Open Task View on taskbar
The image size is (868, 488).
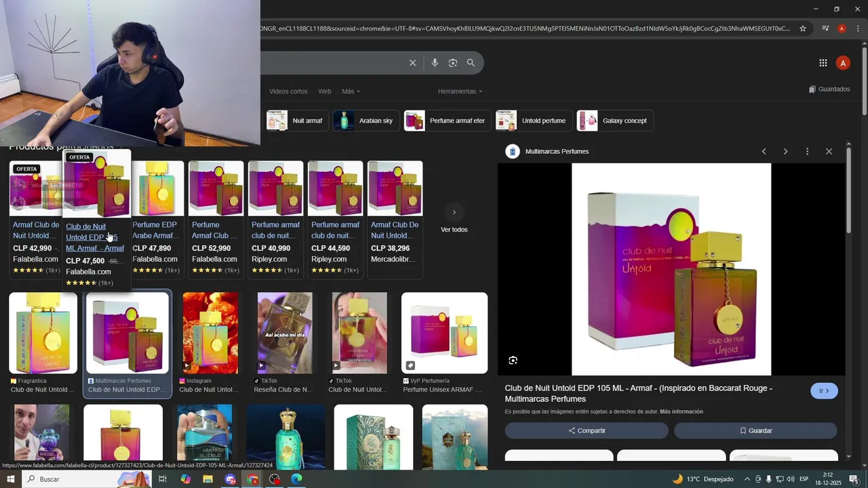163,479
